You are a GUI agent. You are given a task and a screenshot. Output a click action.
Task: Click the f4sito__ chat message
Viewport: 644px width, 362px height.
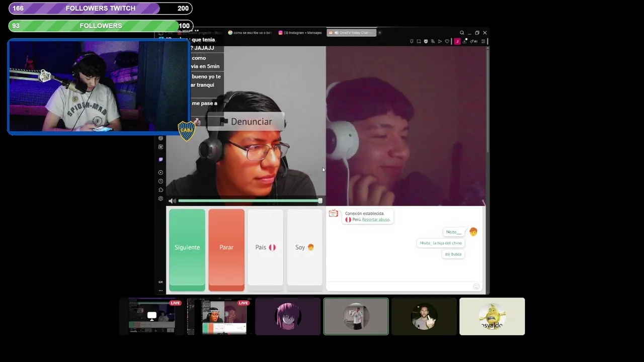click(453, 232)
